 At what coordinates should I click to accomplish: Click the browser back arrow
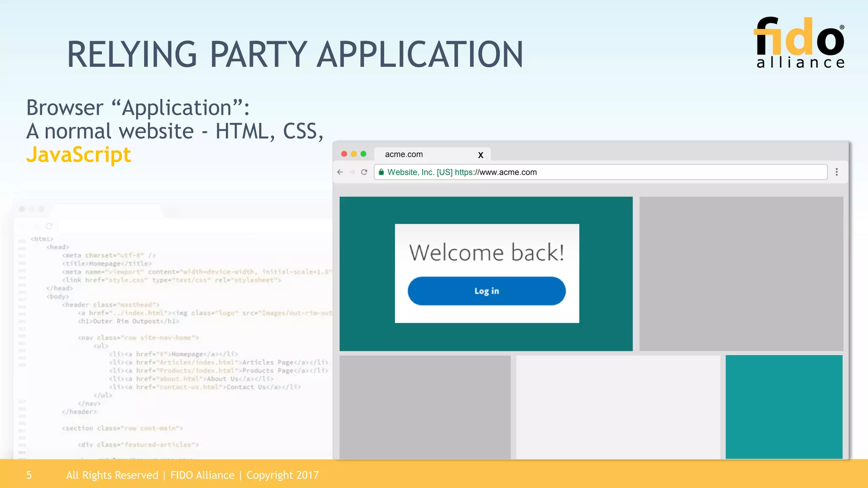coord(340,172)
